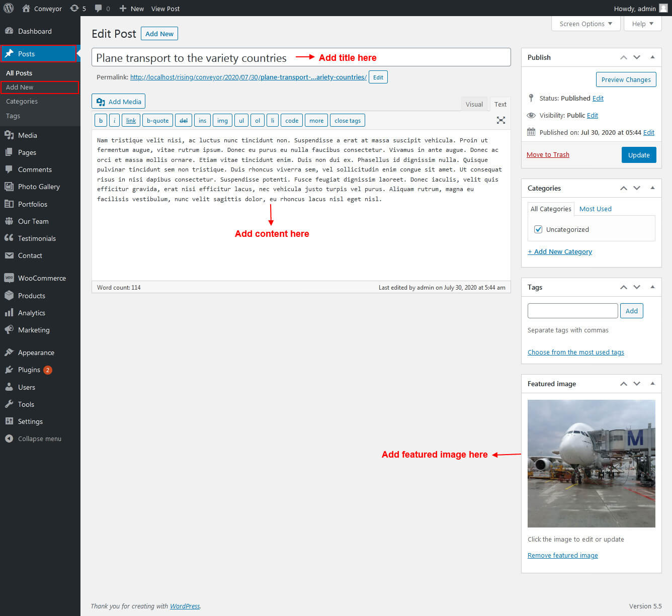Toggle distraction-free fullscreen editor icon

(x=500, y=120)
